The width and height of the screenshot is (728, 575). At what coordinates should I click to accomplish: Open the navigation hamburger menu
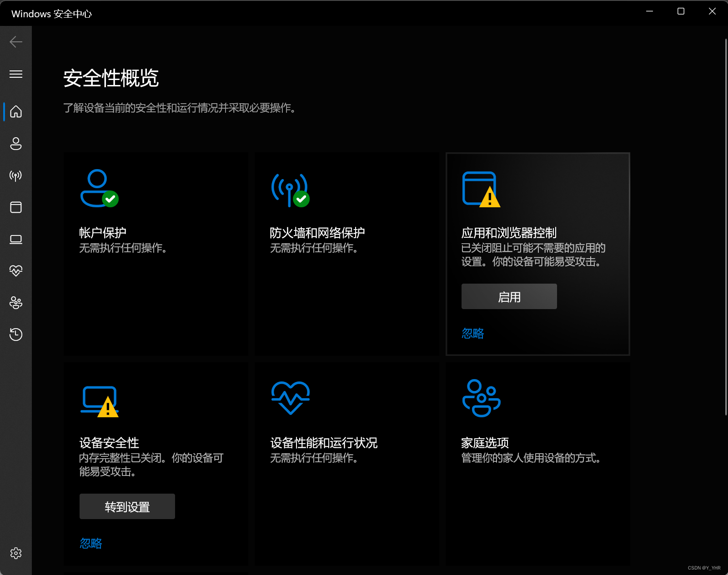(x=16, y=74)
